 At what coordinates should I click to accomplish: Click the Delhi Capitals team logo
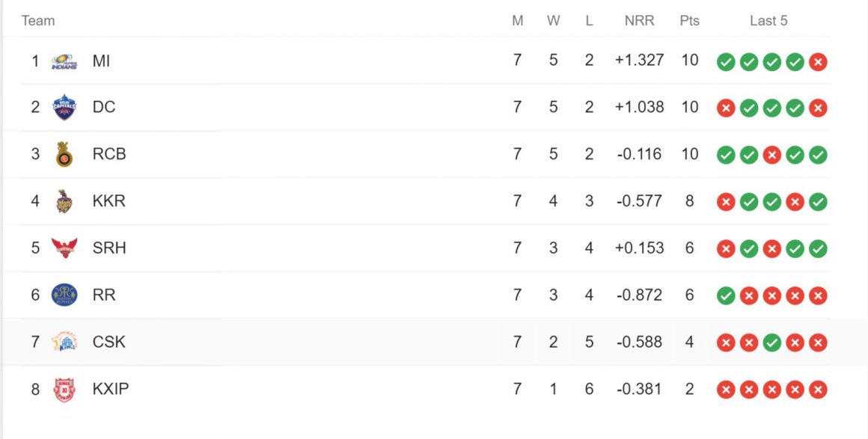(64, 108)
